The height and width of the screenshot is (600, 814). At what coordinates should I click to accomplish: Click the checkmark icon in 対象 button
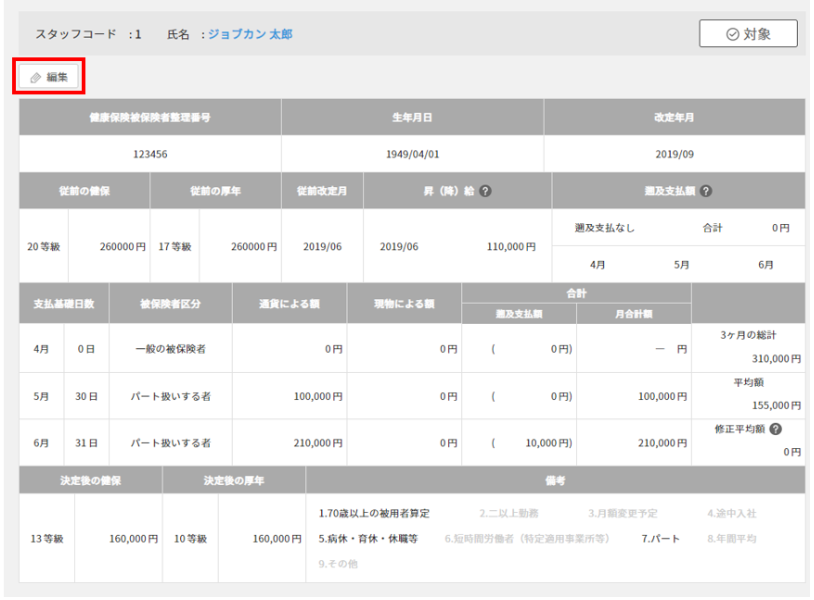pos(732,34)
